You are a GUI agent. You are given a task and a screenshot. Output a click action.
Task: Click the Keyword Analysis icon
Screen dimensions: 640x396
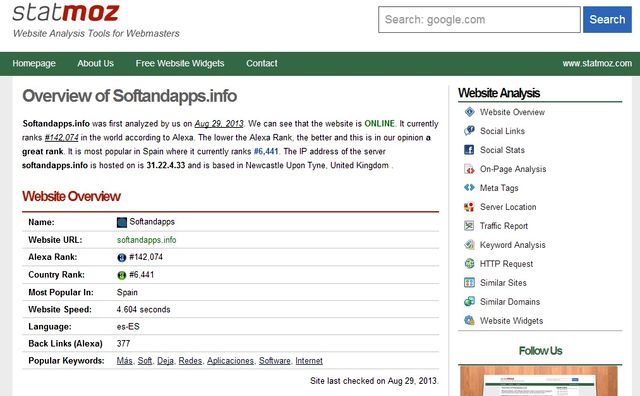(x=469, y=245)
